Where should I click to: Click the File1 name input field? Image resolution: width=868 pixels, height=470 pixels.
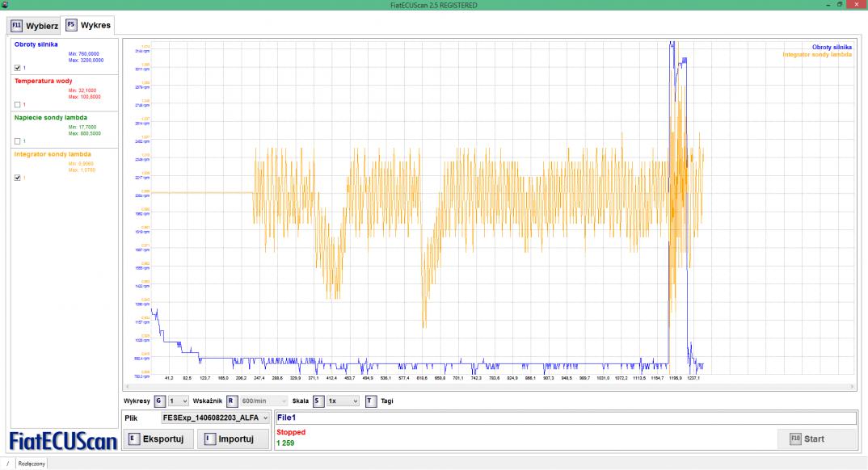[565, 418]
